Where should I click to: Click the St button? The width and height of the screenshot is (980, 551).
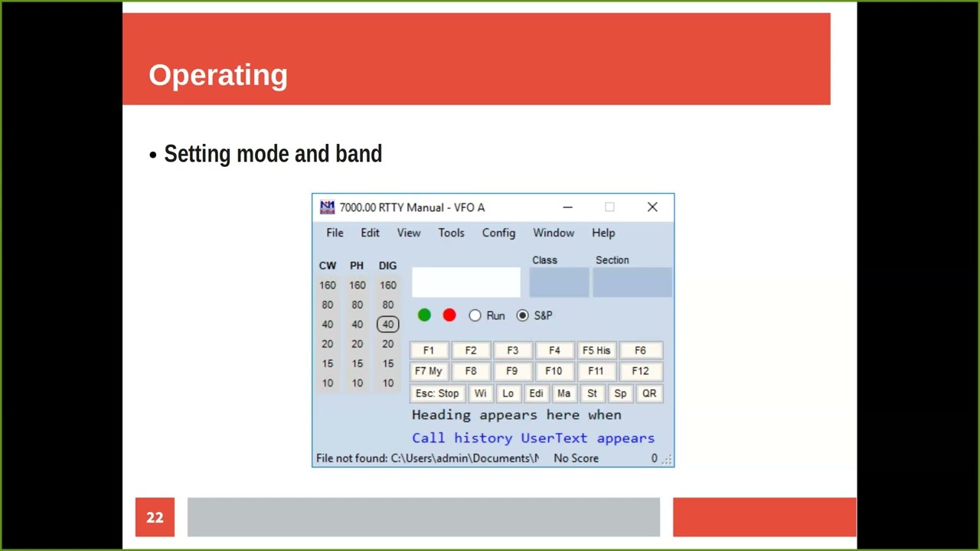(592, 393)
